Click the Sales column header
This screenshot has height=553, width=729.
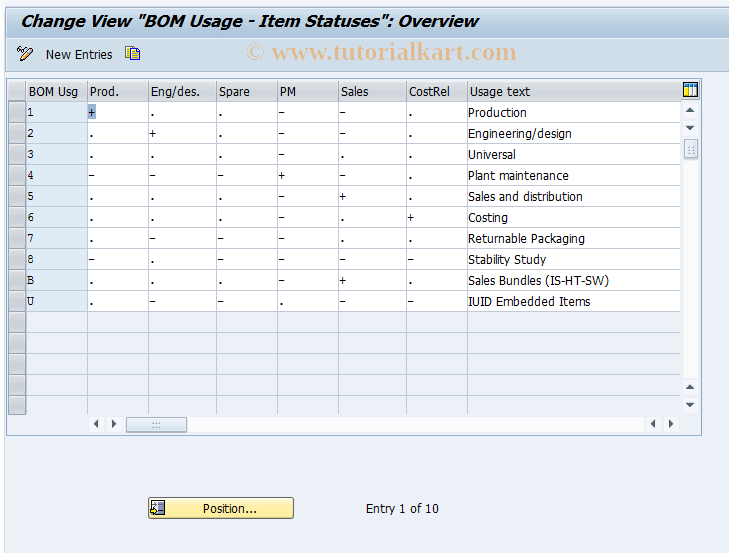372,91
